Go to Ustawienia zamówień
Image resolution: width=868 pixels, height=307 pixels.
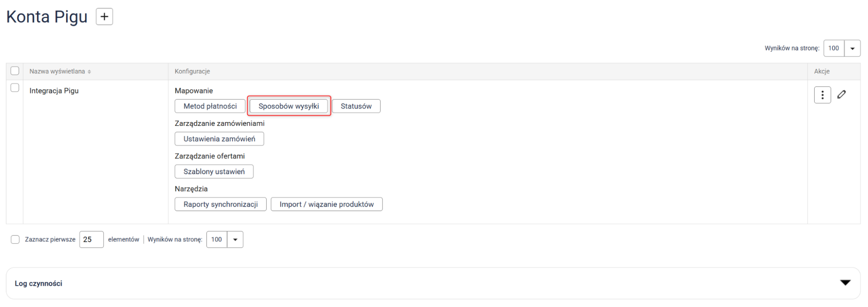[219, 139]
